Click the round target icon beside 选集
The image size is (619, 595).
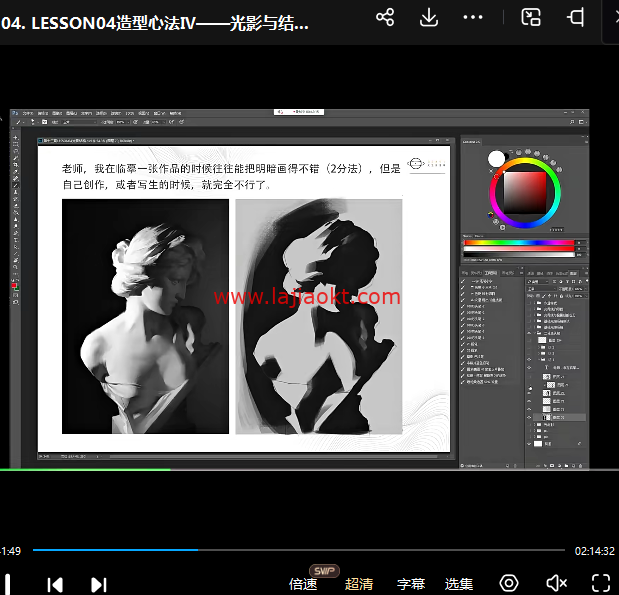coord(509,583)
